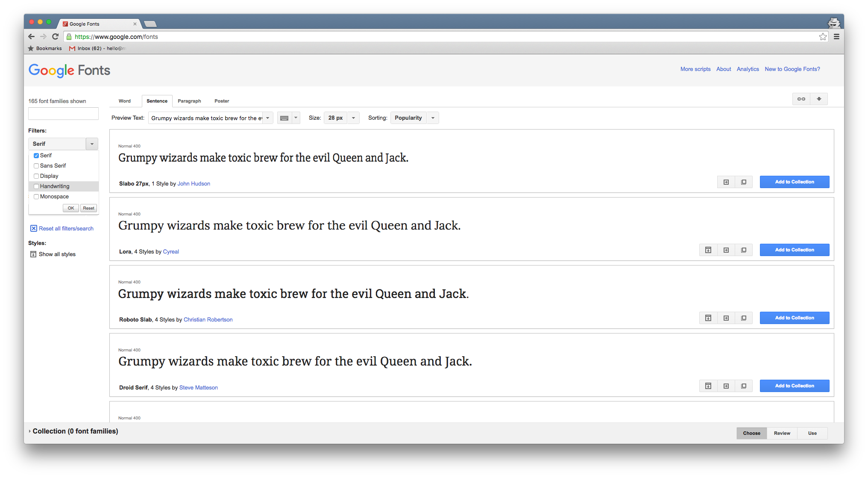Open the More scripts link
Viewport: 868px width, 478px height.
[695, 69]
